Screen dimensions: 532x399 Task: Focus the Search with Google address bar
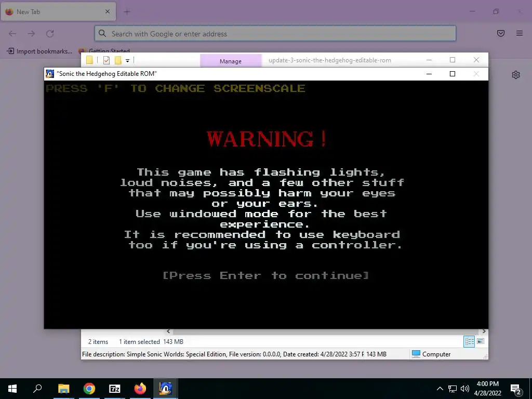pyautogui.click(x=275, y=34)
